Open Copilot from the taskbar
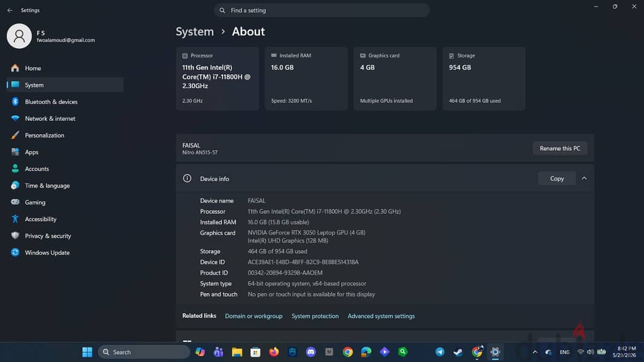 pos(200,352)
